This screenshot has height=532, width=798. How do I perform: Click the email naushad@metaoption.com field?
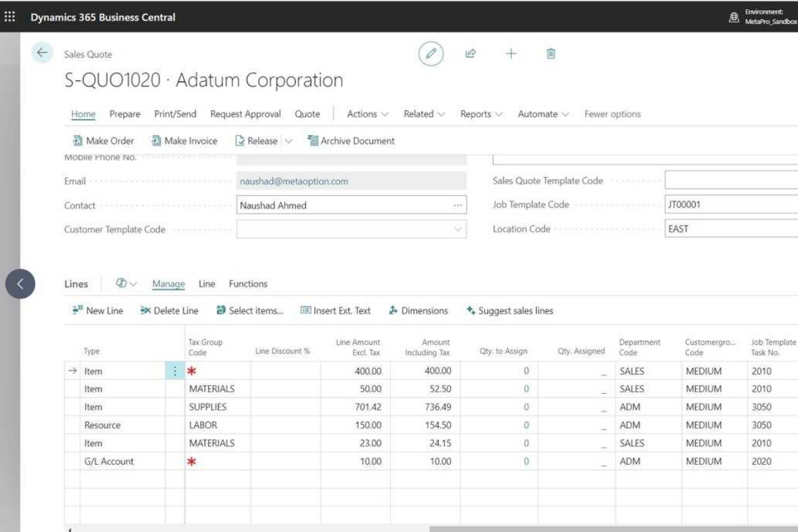(352, 181)
